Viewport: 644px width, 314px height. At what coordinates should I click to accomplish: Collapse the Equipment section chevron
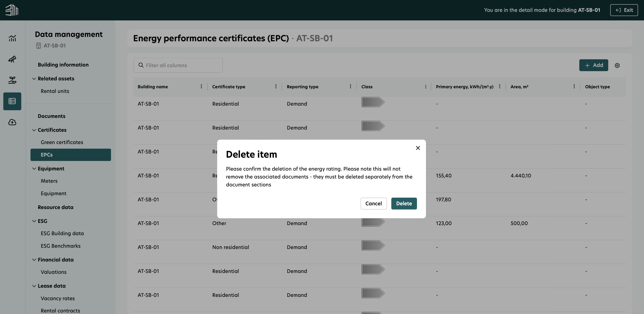click(34, 169)
